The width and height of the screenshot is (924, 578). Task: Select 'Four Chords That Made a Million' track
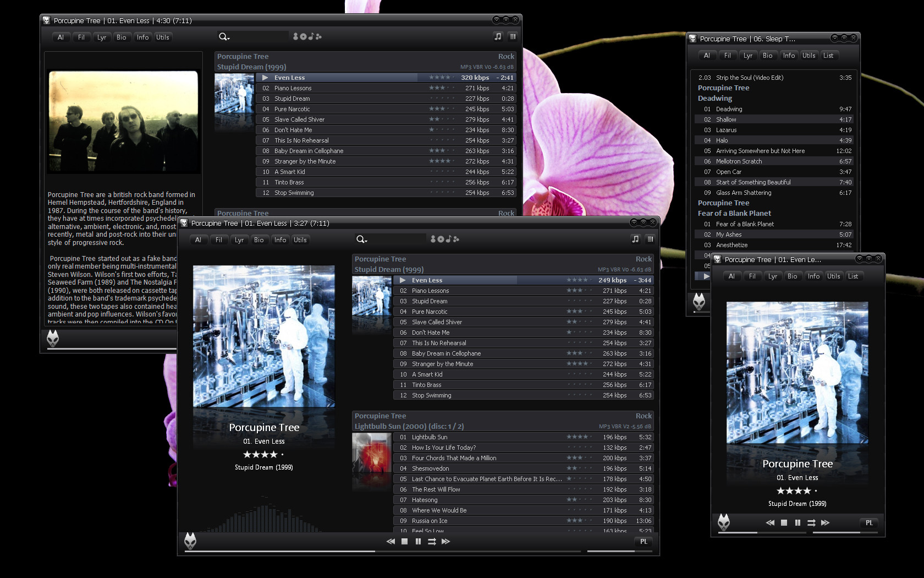pos(523,458)
